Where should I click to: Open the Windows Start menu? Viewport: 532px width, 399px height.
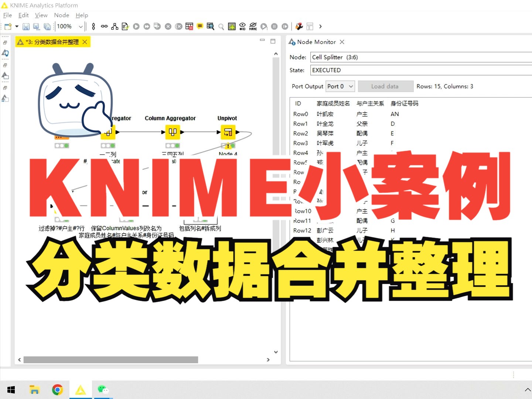coord(11,390)
